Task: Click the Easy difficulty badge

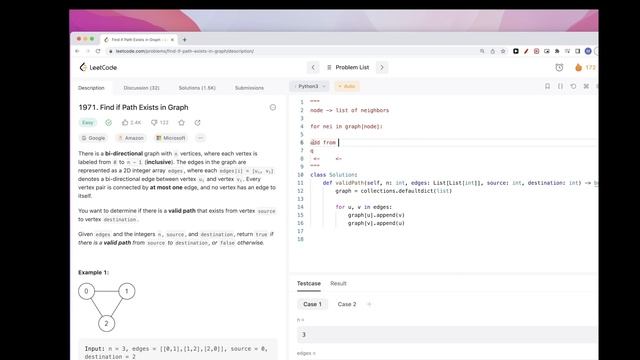Action: [x=88, y=122]
